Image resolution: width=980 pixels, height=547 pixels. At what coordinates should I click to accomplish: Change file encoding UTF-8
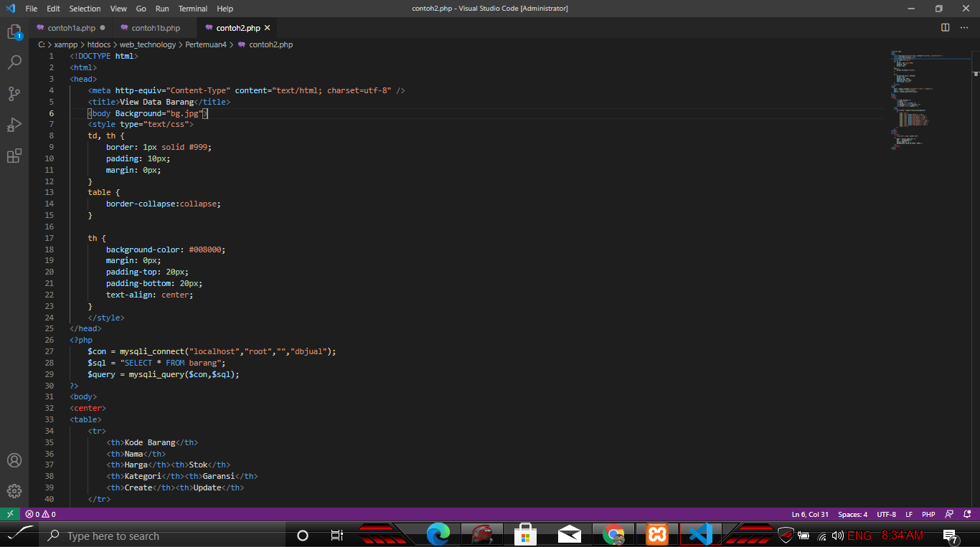[x=886, y=514]
